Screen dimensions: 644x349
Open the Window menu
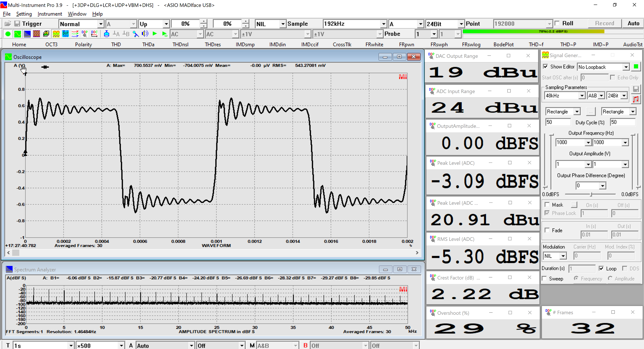pyautogui.click(x=77, y=14)
